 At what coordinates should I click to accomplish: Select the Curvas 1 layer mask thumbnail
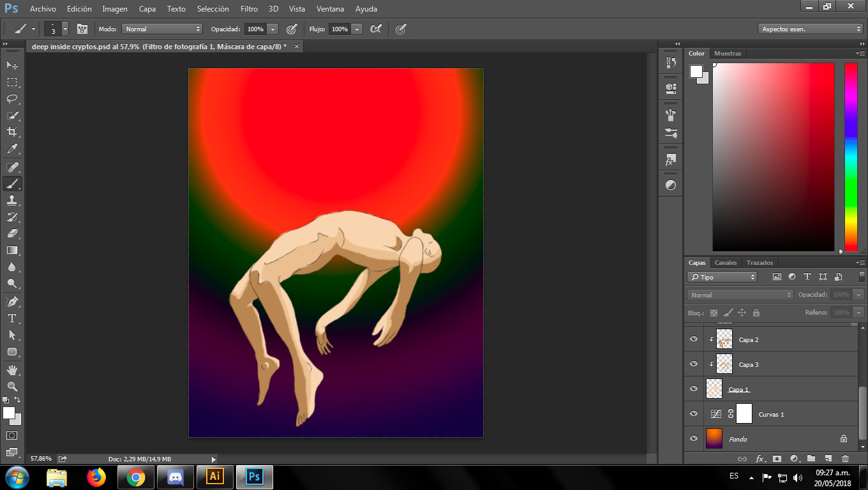tap(744, 414)
